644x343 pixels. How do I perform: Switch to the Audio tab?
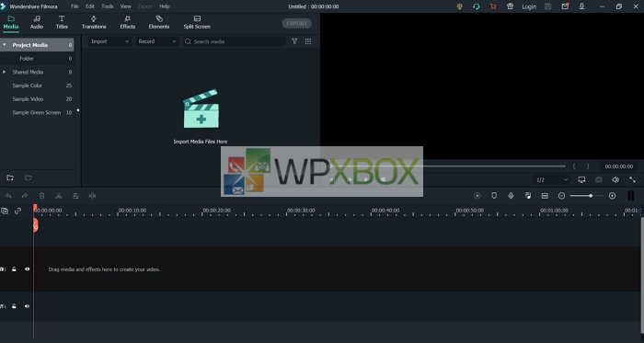(37, 23)
